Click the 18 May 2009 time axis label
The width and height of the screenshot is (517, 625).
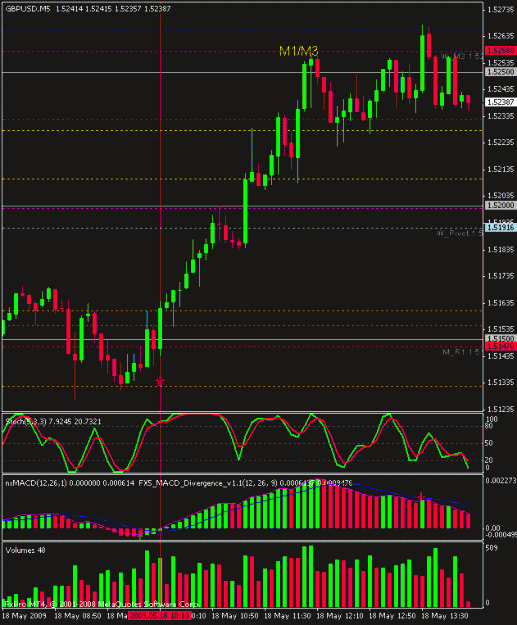pos(24,616)
